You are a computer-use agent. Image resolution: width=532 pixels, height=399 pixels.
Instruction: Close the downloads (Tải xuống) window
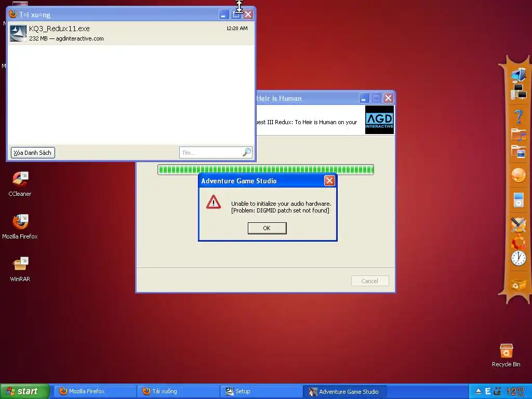pos(248,15)
